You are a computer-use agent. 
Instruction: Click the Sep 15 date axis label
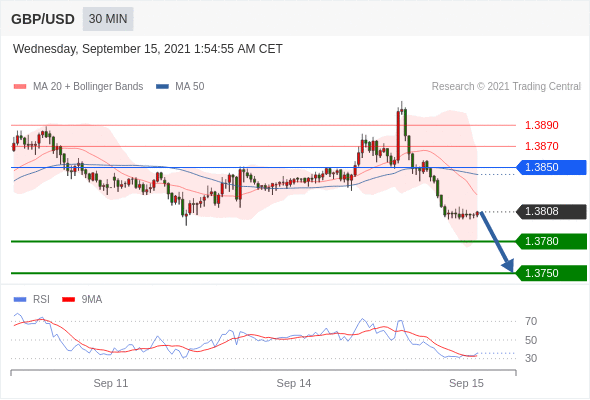coord(466,383)
